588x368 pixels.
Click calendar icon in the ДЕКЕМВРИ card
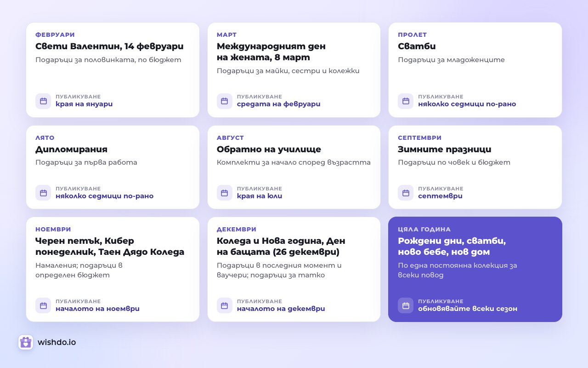pyautogui.click(x=225, y=305)
